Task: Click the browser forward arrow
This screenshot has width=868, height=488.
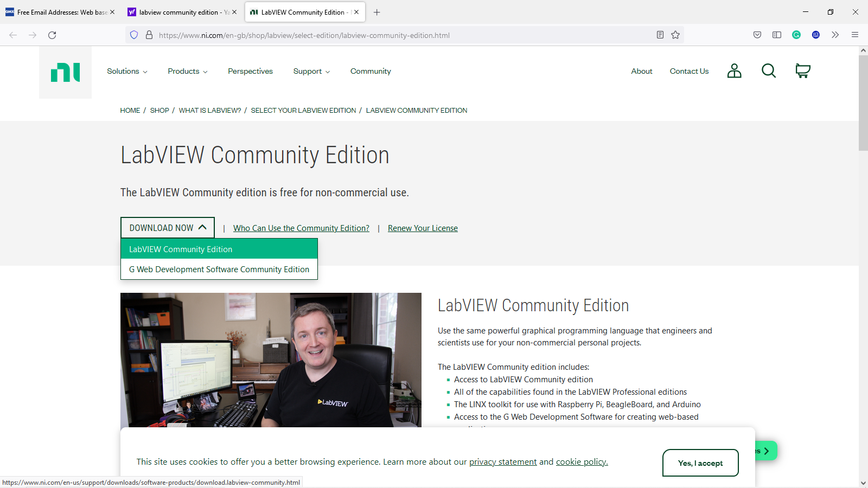Action: tap(33, 35)
